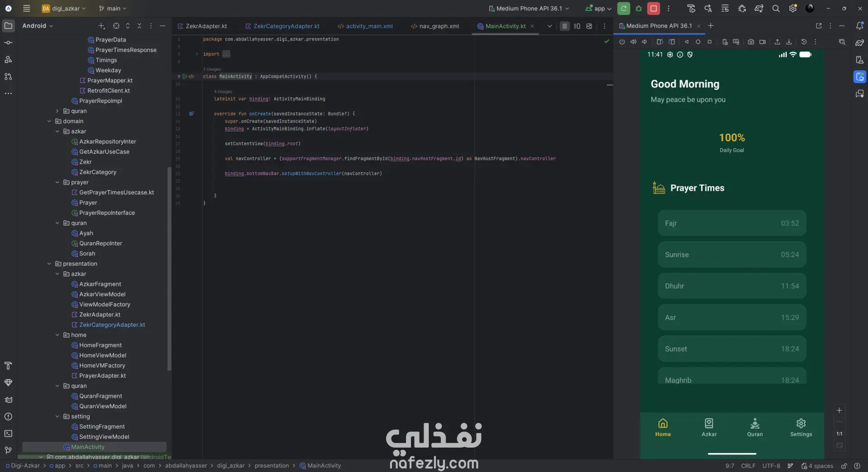
Task: Show hidden editor tabs list chevron
Action: [x=550, y=26]
